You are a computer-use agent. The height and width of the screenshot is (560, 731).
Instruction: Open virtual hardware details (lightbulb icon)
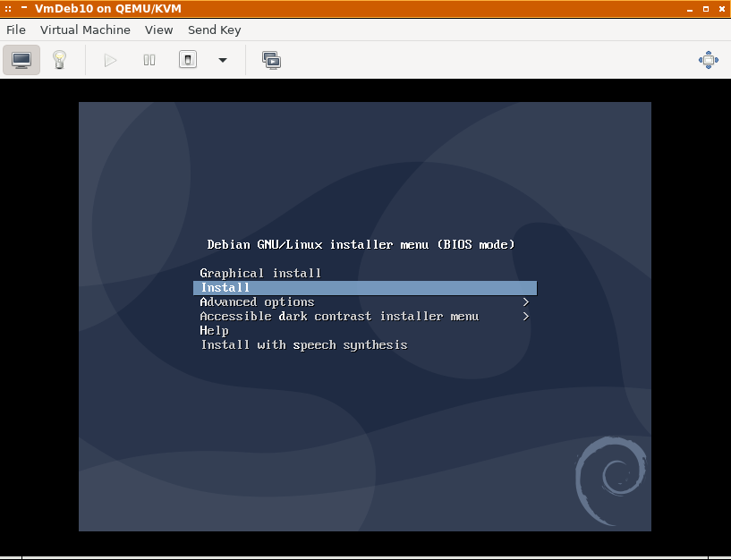click(59, 60)
